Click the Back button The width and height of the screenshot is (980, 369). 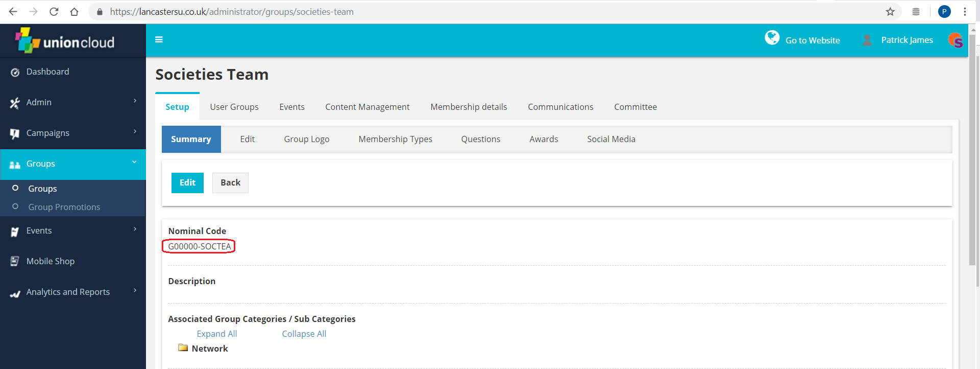click(x=230, y=182)
